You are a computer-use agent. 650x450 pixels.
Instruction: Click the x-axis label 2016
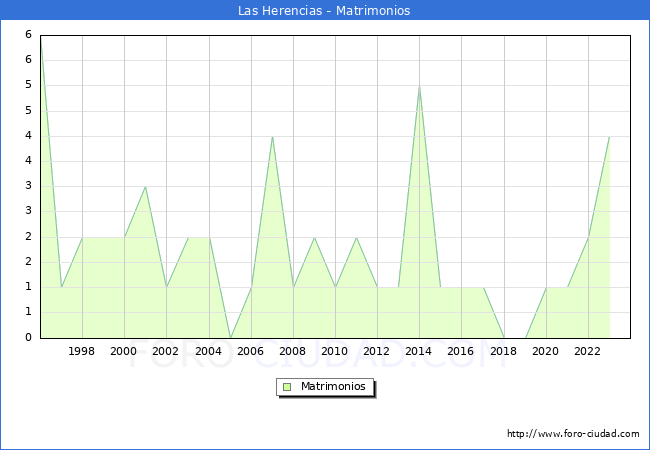(x=461, y=351)
